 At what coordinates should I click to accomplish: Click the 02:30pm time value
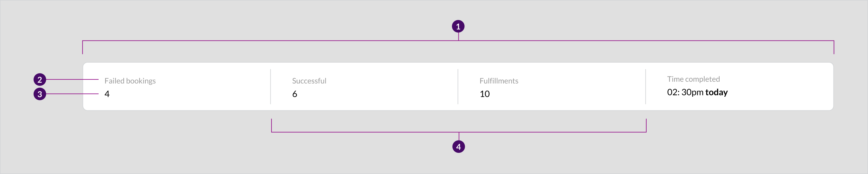pos(685,92)
